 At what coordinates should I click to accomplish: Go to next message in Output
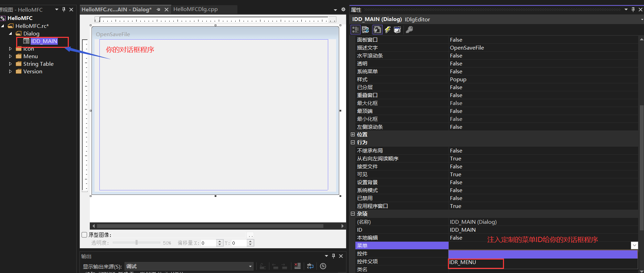(x=285, y=266)
